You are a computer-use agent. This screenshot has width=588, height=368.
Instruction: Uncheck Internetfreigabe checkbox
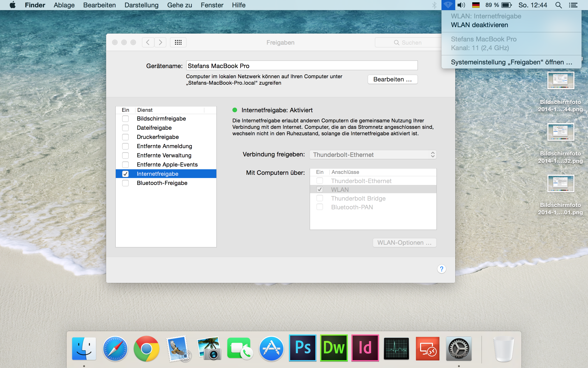click(x=125, y=174)
